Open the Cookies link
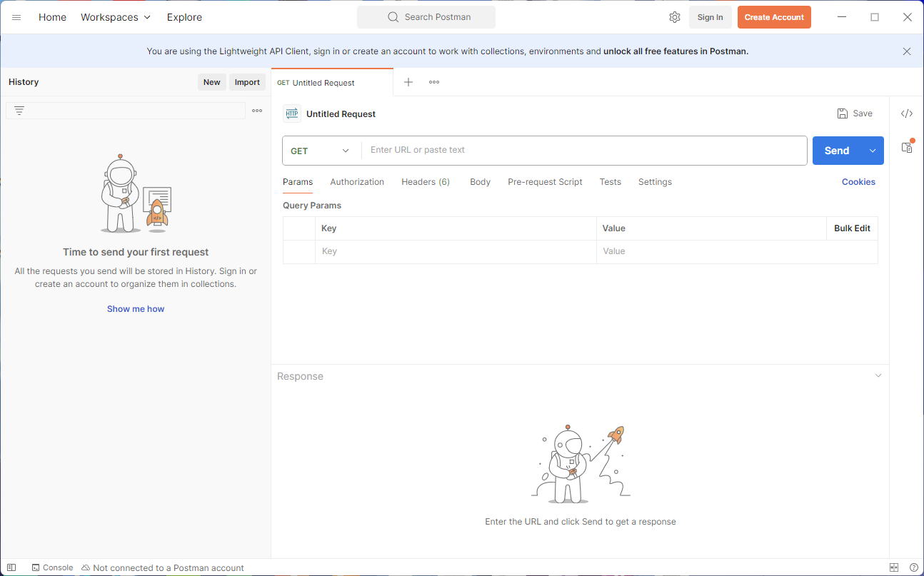The width and height of the screenshot is (924, 576). click(858, 182)
